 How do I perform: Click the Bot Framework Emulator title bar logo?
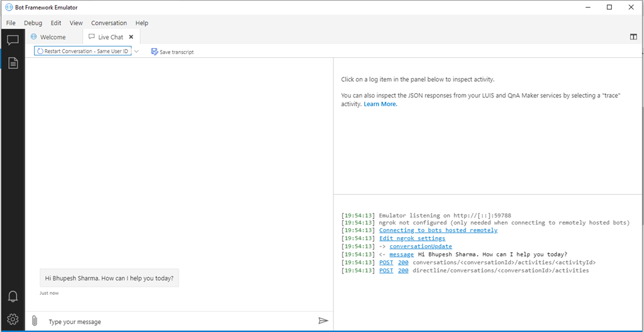[9, 8]
